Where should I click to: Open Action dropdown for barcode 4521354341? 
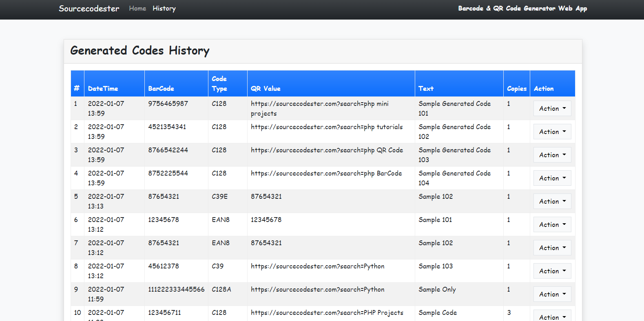[552, 132]
